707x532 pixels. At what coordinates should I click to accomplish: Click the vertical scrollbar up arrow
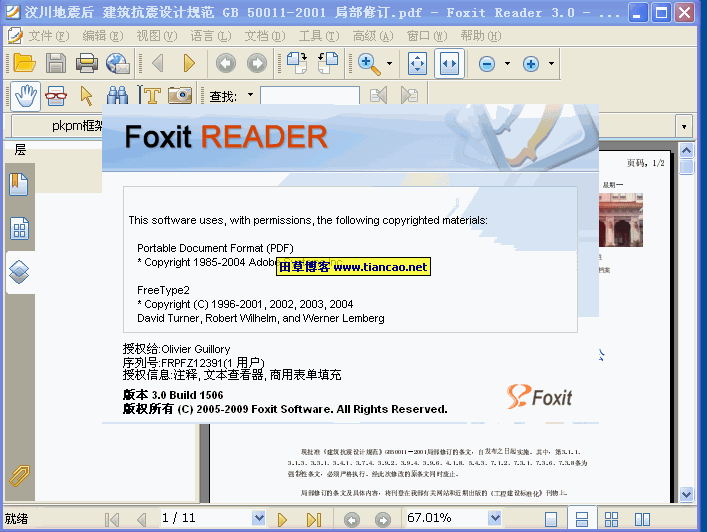pos(686,150)
